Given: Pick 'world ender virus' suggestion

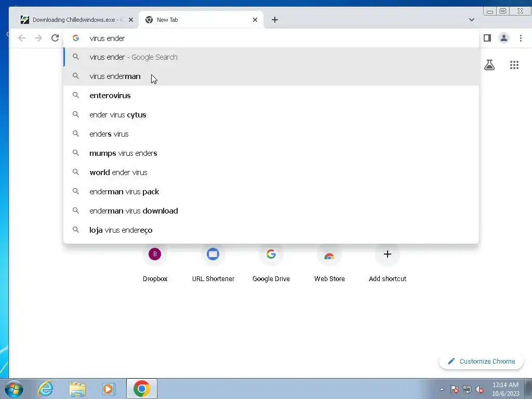Looking at the screenshot, I should (x=271, y=172).
